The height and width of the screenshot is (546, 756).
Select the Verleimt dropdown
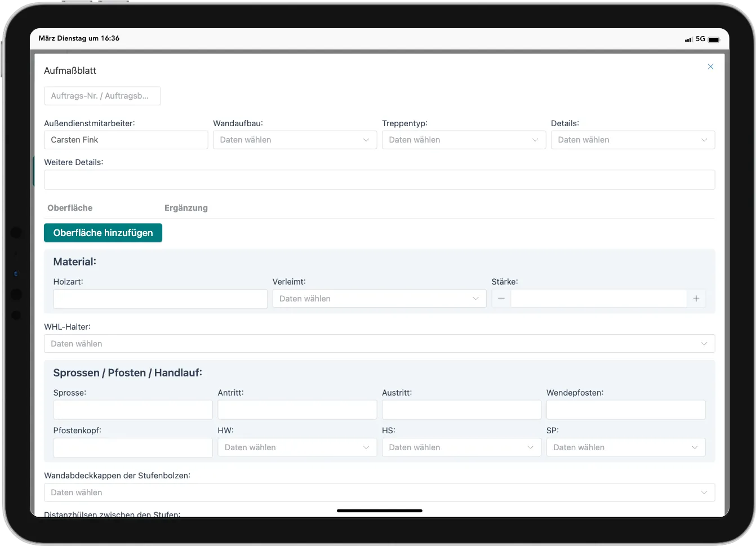point(379,299)
